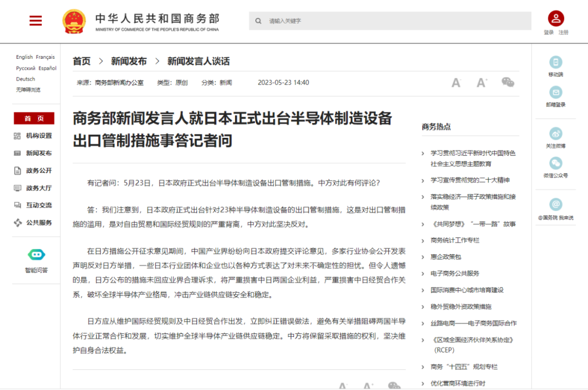This screenshot has height=390, width=588.
Task: Increase the article font size
Action: tap(482, 82)
